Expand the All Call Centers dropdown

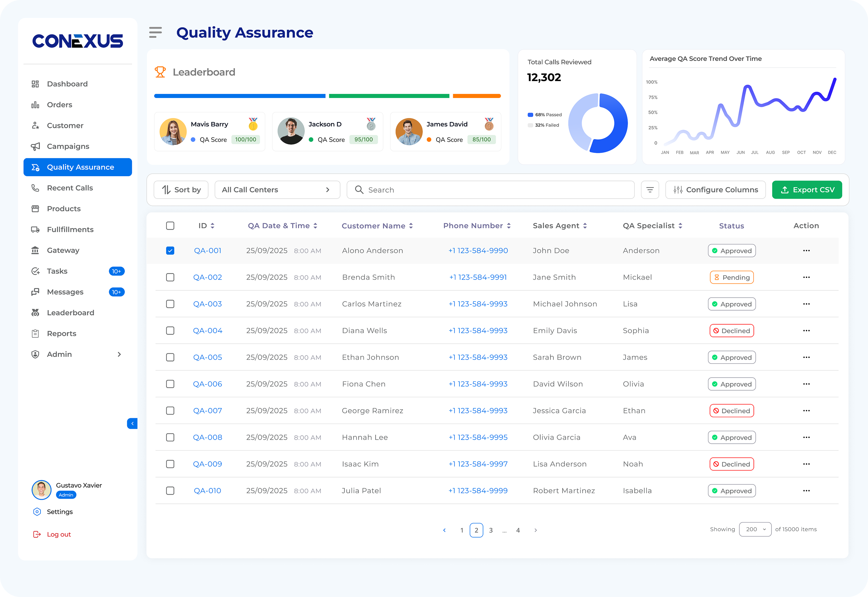[x=277, y=190]
